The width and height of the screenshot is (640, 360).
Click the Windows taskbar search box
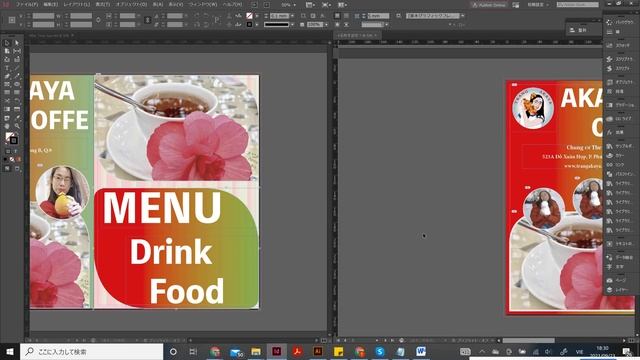[x=91, y=352]
